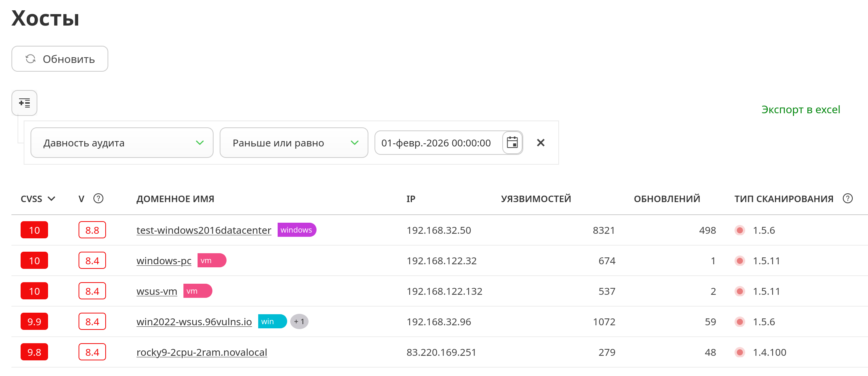Viewport: 868px width, 376px height.
Task: Click the purple 'windows' tag
Action: [296, 230]
